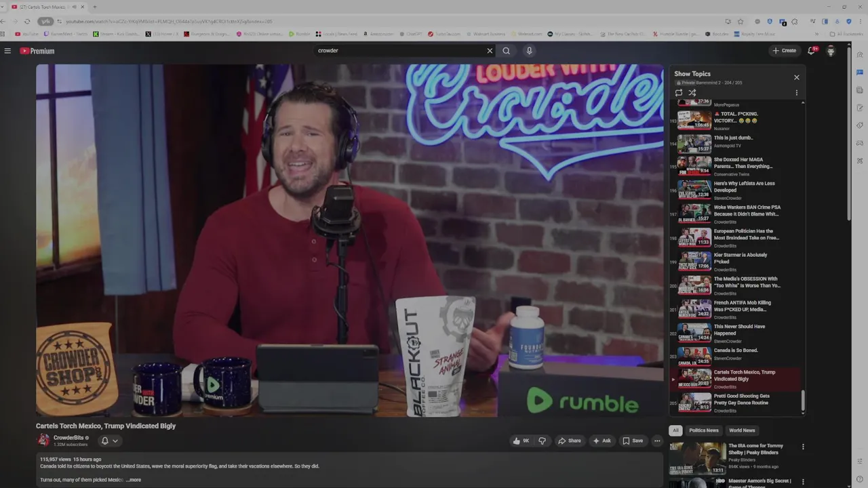Image resolution: width=868 pixels, height=488 pixels.
Task: Expand the description with ...more
Action: [134, 480]
